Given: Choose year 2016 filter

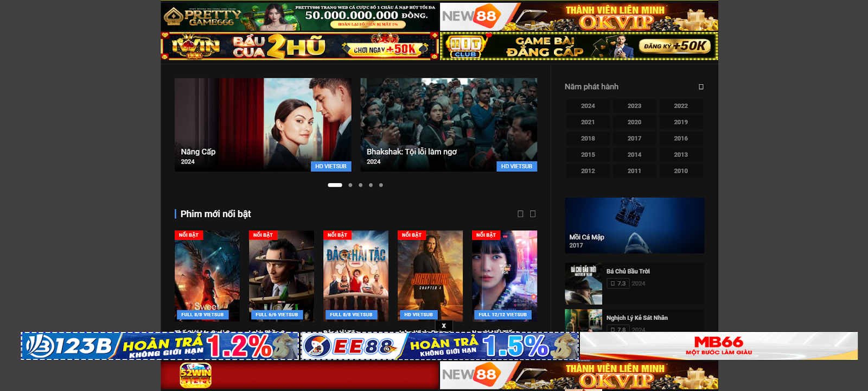Looking at the screenshot, I should tap(681, 138).
